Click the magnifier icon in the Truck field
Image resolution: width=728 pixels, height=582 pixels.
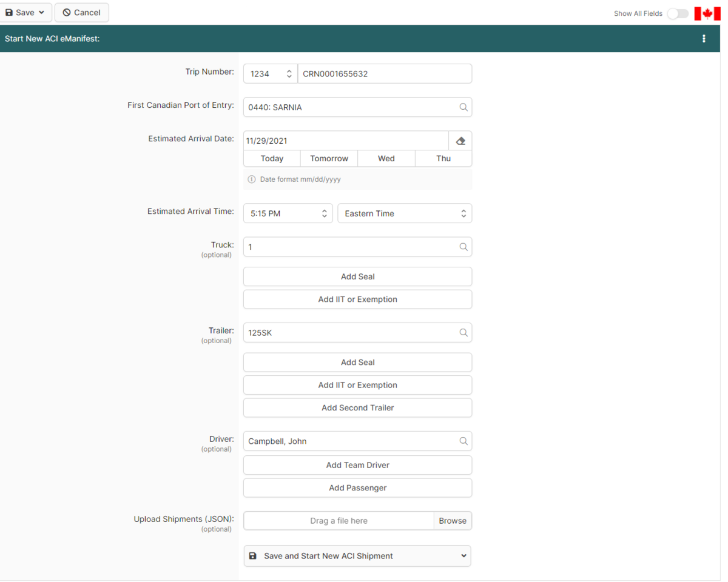[463, 247]
